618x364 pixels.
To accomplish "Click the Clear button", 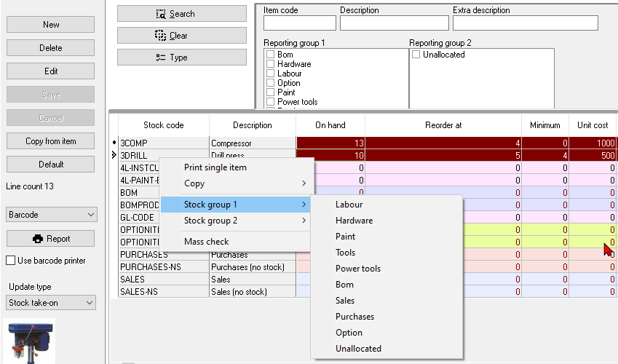I will click(x=182, y=36).
